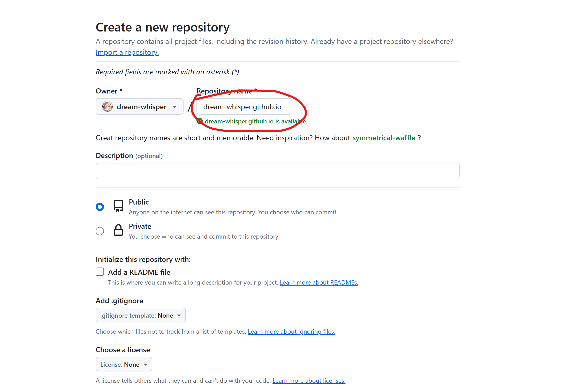Click into the Repository name field
561x392 pixels.
[x=244, y=107]
